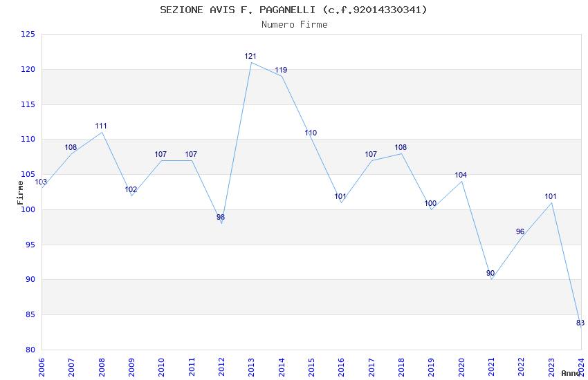The width and height of the screenshot is (588, 380).
Task: Select x-axis year label 2019
Action: (x=432, y=367)
